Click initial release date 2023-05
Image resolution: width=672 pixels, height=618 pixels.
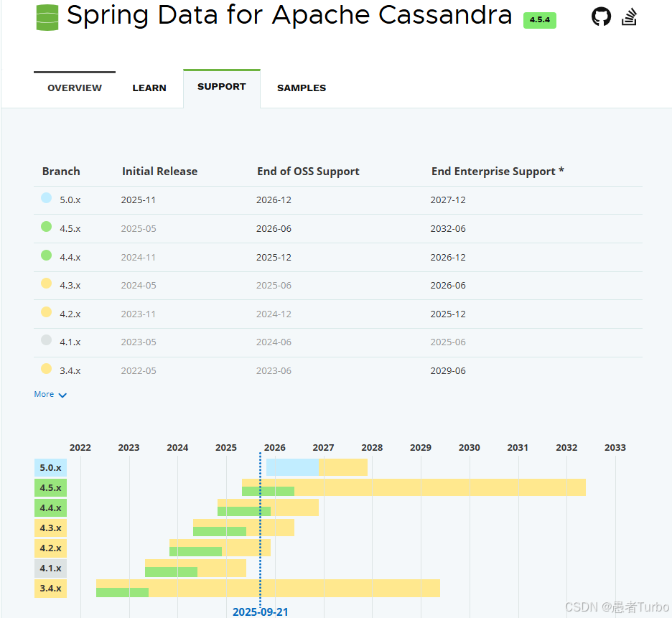(139, 342)
